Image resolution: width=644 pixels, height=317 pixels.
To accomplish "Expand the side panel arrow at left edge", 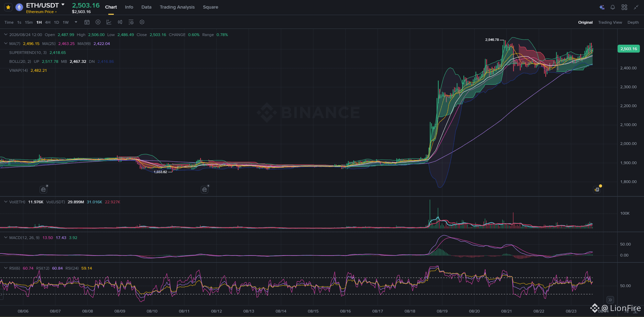I will (x=1, y=294).
